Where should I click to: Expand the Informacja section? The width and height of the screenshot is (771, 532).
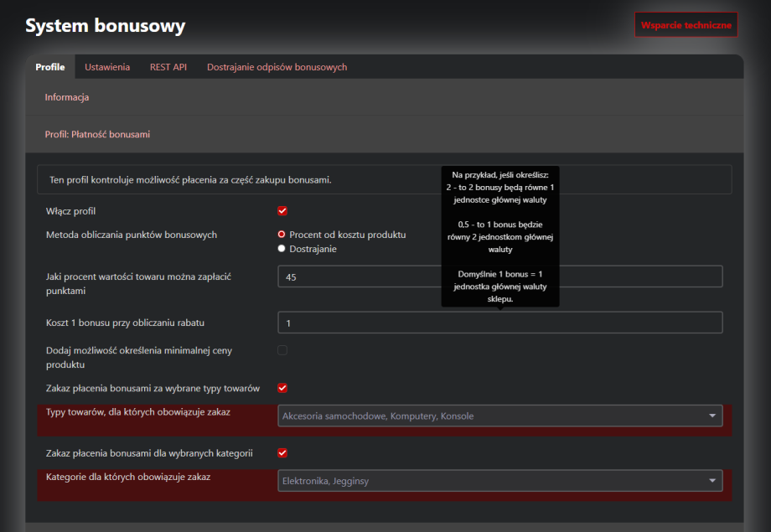pyautogui.click(x=67, y=97)
